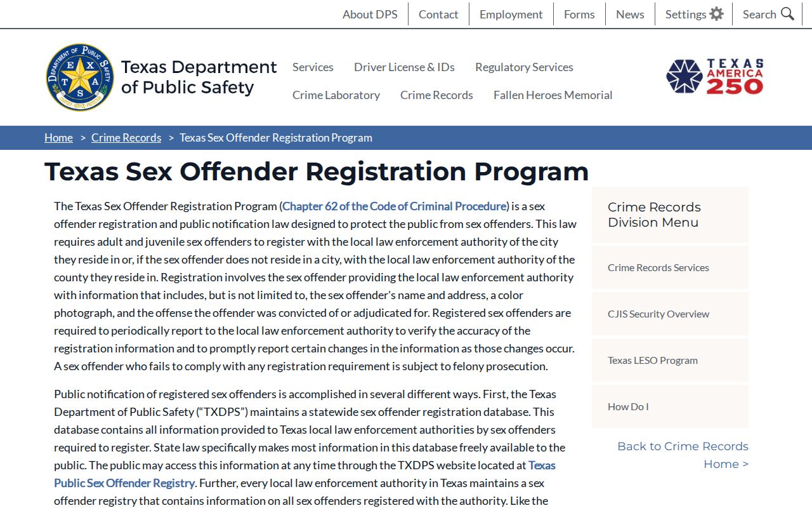Click the Crime Records Division Menu heading
This screenshot has width=812, height=508.
654,215
